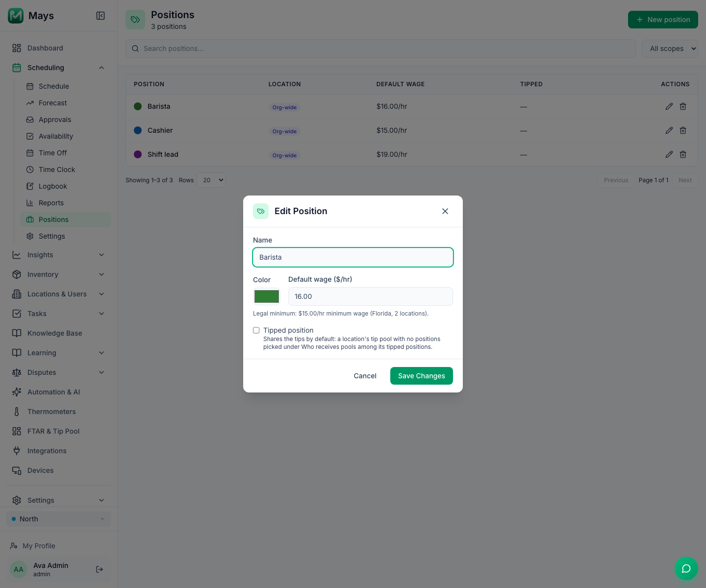Viewport: 706px width, 588px height.
Task: Click Cancel in Edit Position dialog
Action: 365,376
